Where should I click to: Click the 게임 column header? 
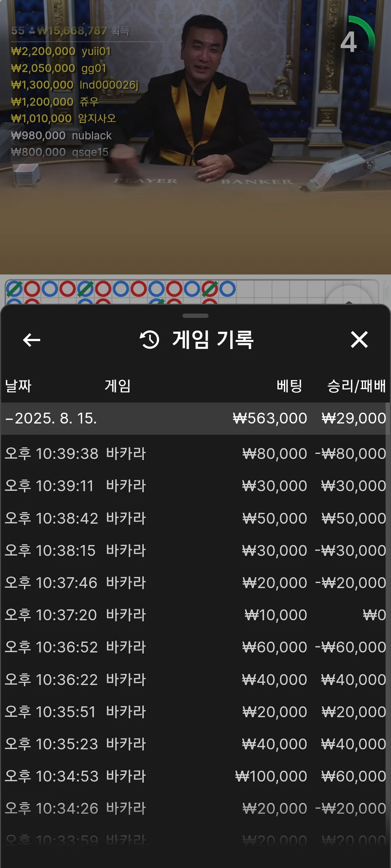point(118,386)
